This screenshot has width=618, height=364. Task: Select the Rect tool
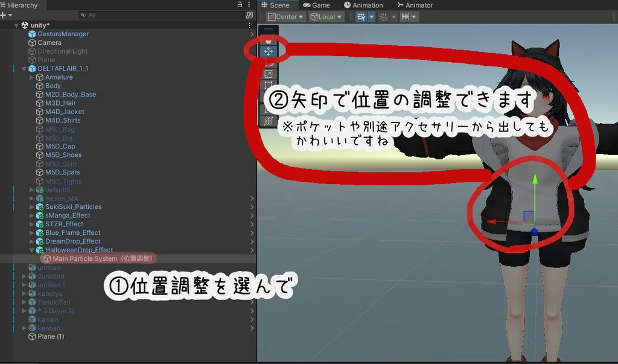[269, 85]
